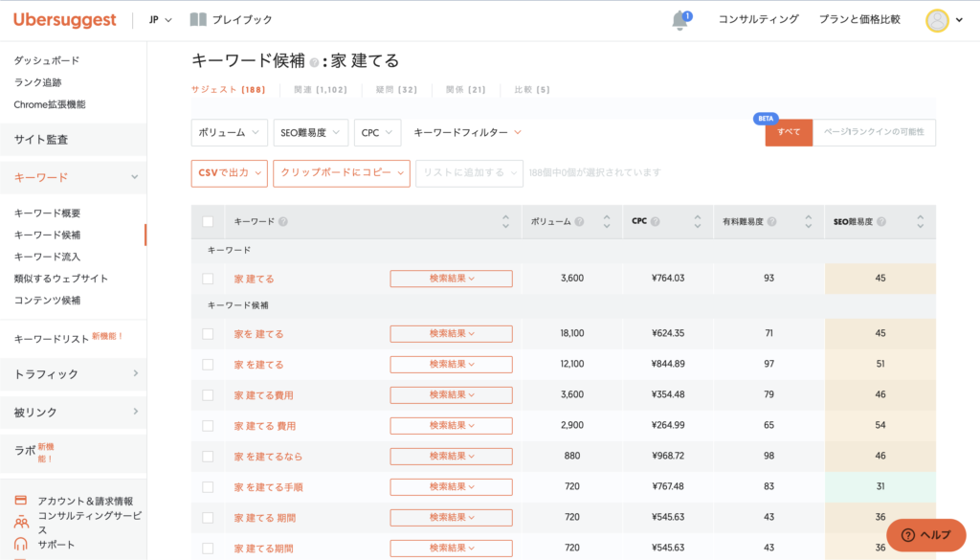The image size is (980, 560).
Task: Open the SEO難易度 filter dropdown
Action: [x=311, y=132]
